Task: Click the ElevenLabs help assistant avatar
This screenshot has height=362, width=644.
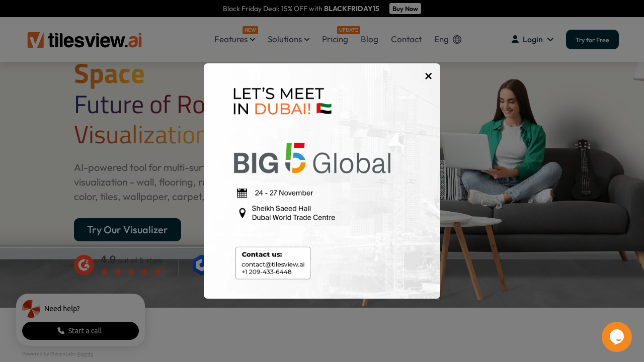Action: [31, 309]
